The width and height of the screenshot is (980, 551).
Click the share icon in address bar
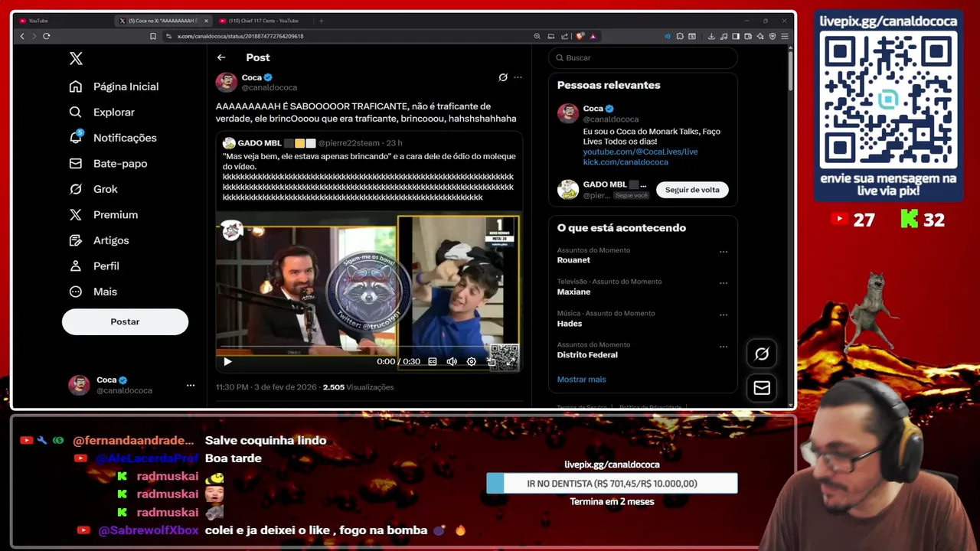tap(565, 36)
